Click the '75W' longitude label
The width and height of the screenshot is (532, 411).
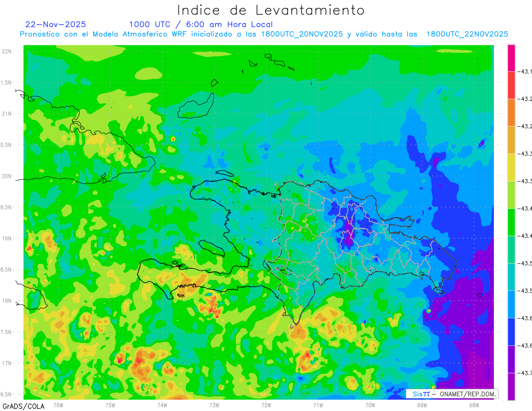[110, 405]
